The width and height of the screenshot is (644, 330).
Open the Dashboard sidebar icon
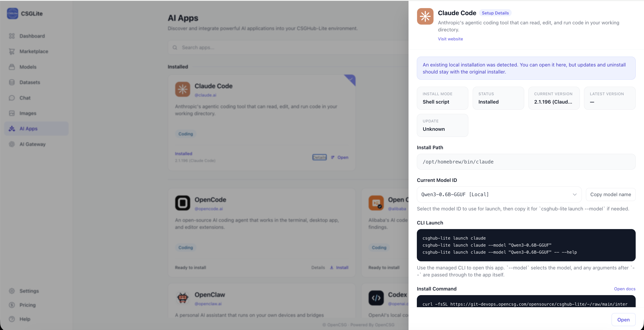(x=12, y=36)
